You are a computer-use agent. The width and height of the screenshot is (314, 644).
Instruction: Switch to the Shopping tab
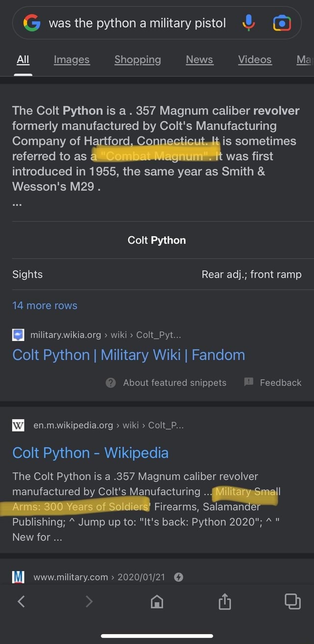[x=137, y=60]
